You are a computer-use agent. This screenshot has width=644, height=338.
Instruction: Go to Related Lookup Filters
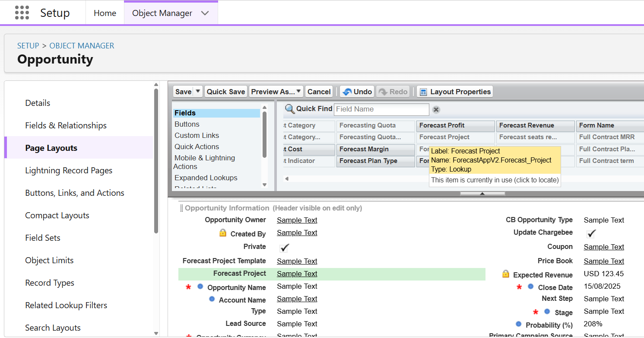coord(66,305)
